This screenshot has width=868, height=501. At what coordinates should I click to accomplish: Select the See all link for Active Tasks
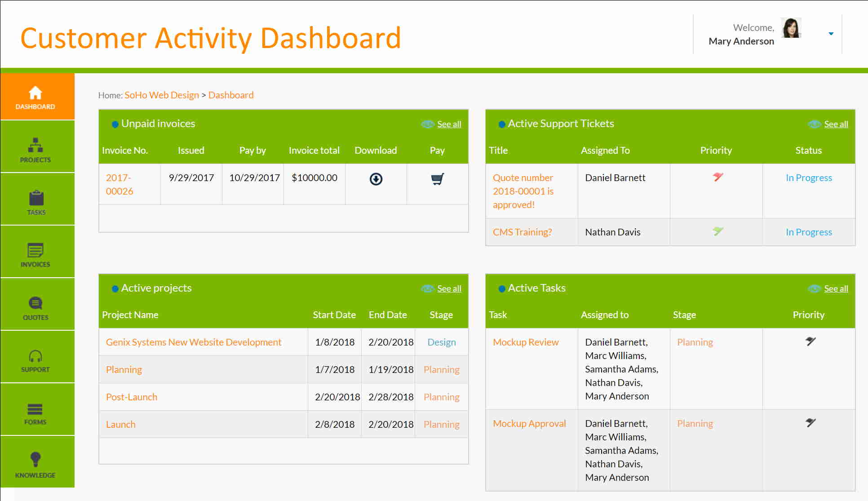coord(836,288)
